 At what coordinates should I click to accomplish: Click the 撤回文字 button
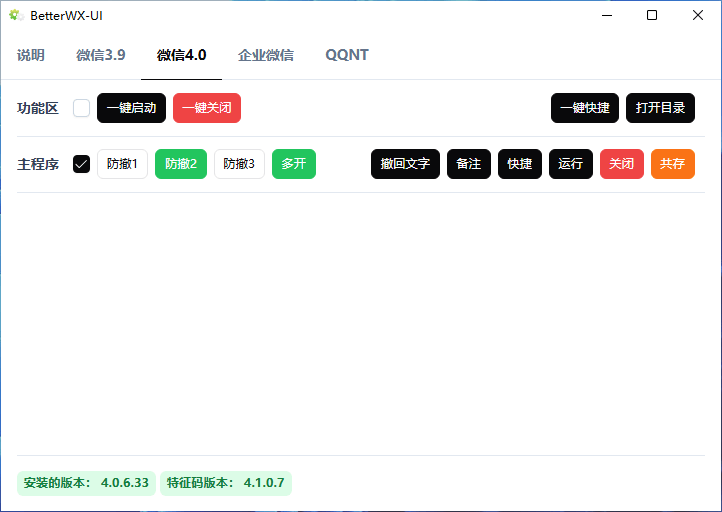pyautogui.click(x=405, y=164)
